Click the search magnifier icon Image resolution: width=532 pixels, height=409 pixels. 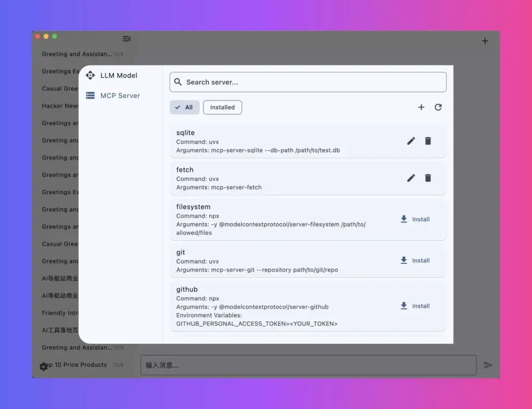(178, 82)
